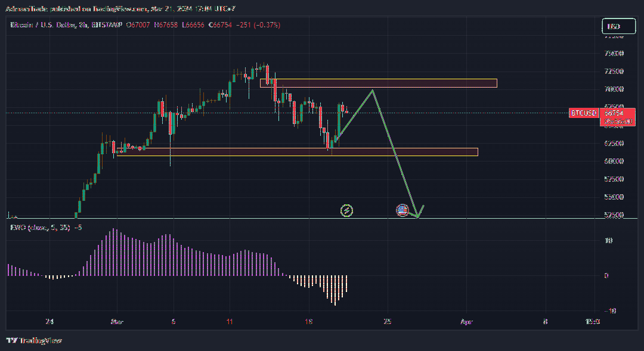Screen dimensions: 644x351
Task: Open the USD currency selector
Action: [x=618, y=26]
